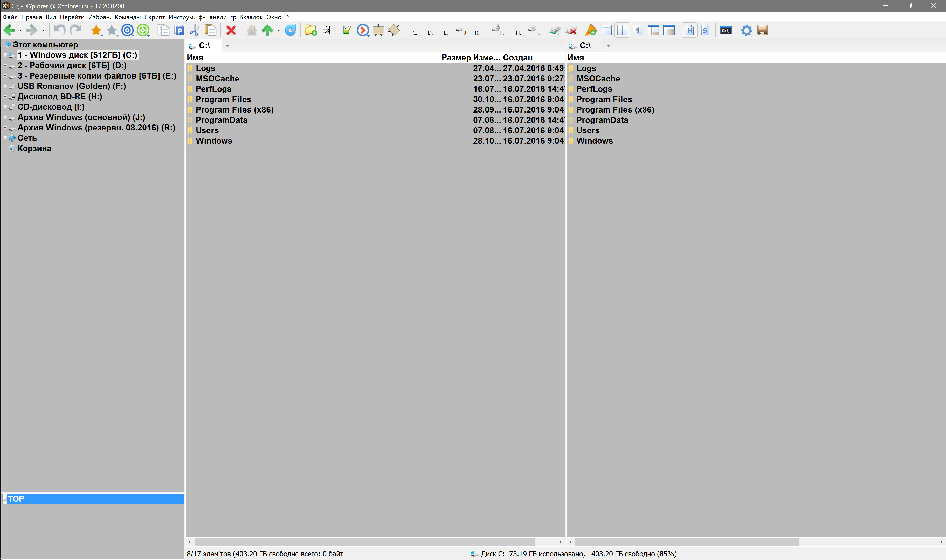Click the orange Favorites star icon

coord(96,30)
